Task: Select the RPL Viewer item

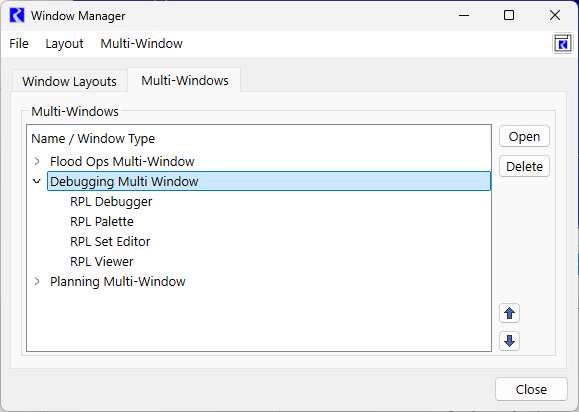Action: click(102, 261)
